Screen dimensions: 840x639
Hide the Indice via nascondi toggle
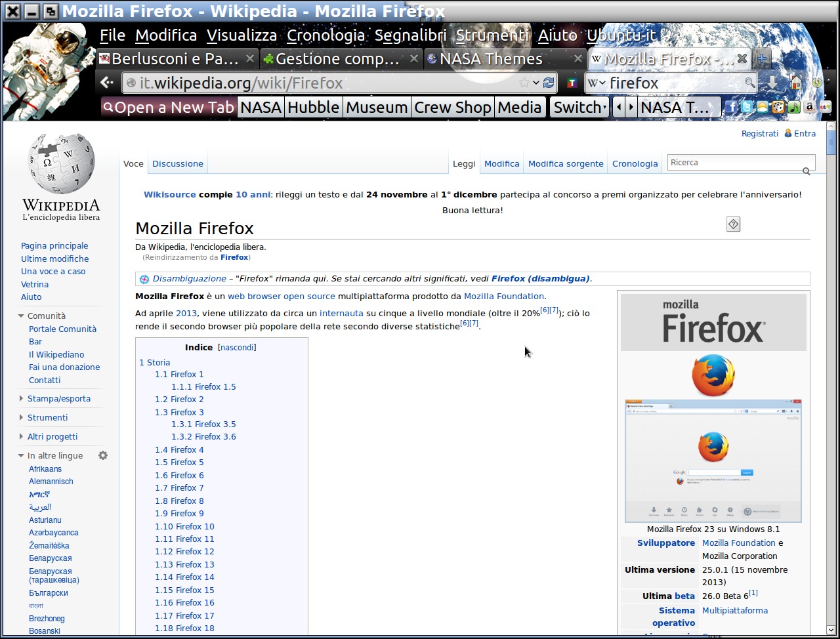coord(237,347)
